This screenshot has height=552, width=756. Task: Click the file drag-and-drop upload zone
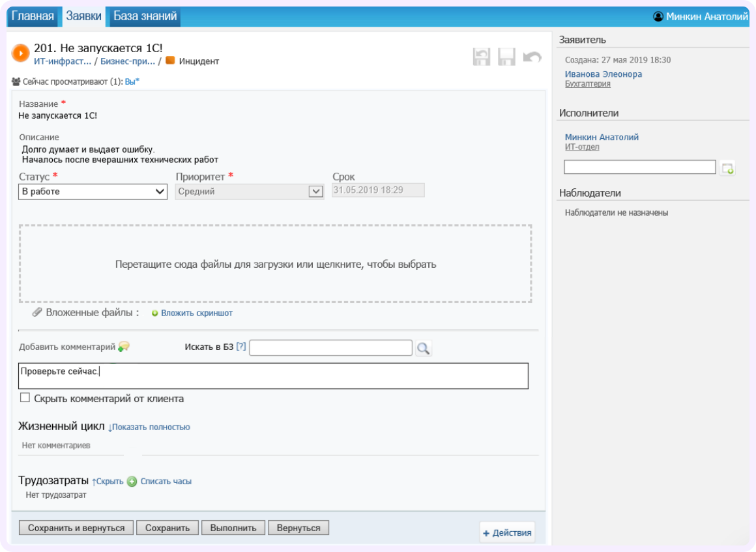point(276,263)
